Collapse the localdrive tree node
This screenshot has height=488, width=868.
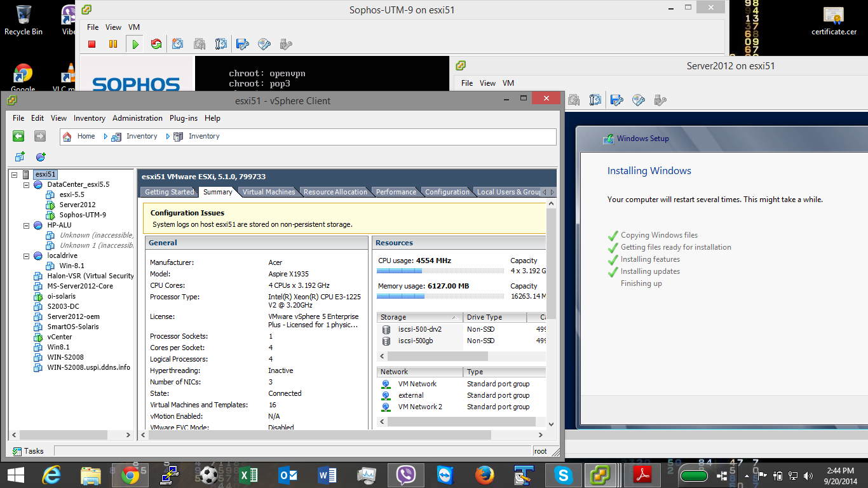coord(27,255)
